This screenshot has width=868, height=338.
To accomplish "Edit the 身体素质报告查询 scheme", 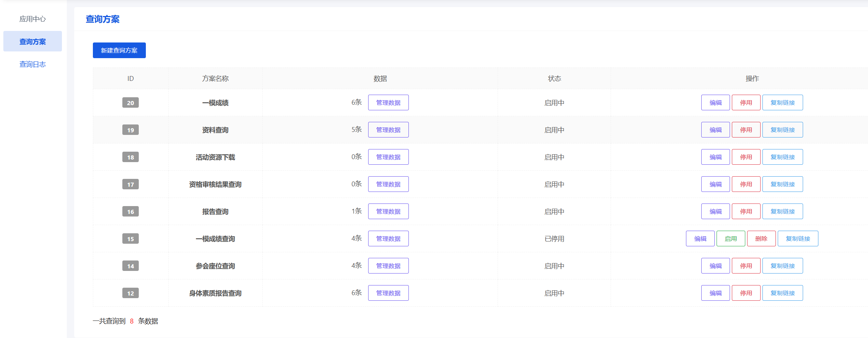I will (715, 293).
